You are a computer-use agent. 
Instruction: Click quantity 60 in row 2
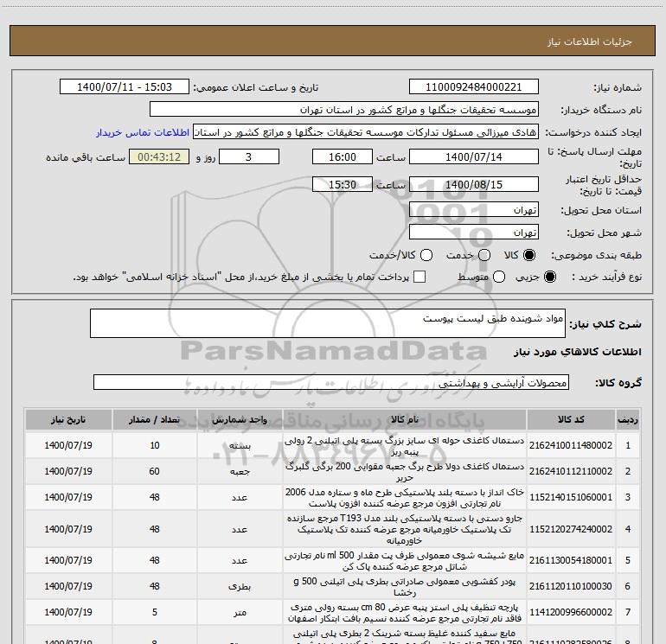point(155,471)
